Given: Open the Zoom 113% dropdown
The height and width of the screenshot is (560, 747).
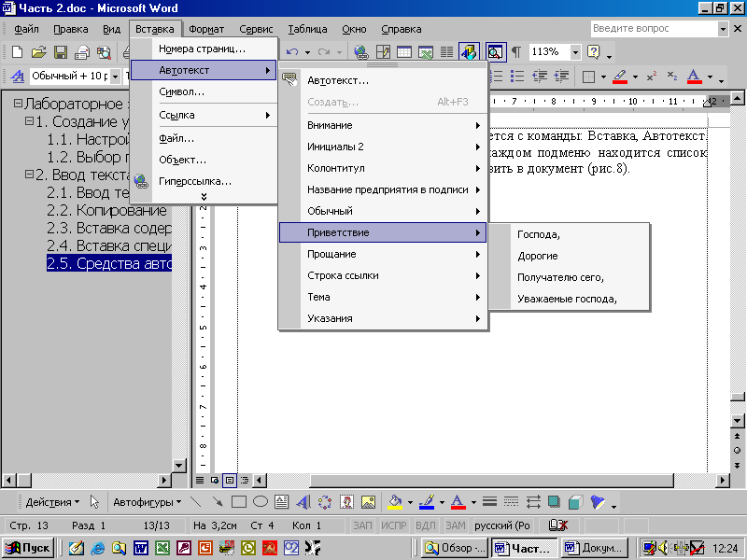Looking at the screenshot, I should click(576, 52).
